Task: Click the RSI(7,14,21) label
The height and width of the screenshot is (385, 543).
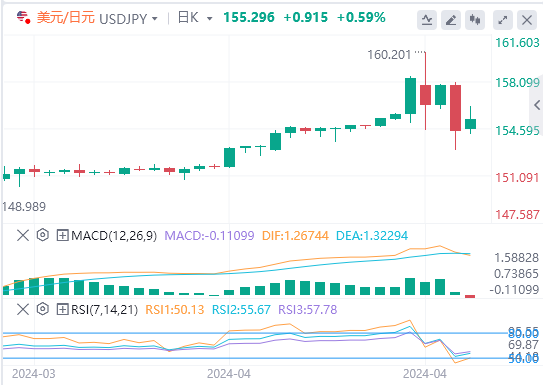Action: 104,310
